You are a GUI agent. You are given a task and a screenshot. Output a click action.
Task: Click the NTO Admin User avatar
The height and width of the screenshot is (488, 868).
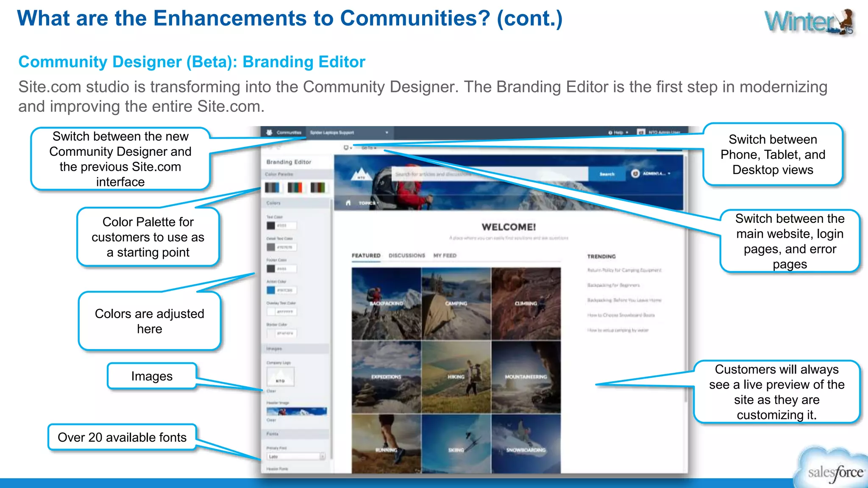[641, 132]
